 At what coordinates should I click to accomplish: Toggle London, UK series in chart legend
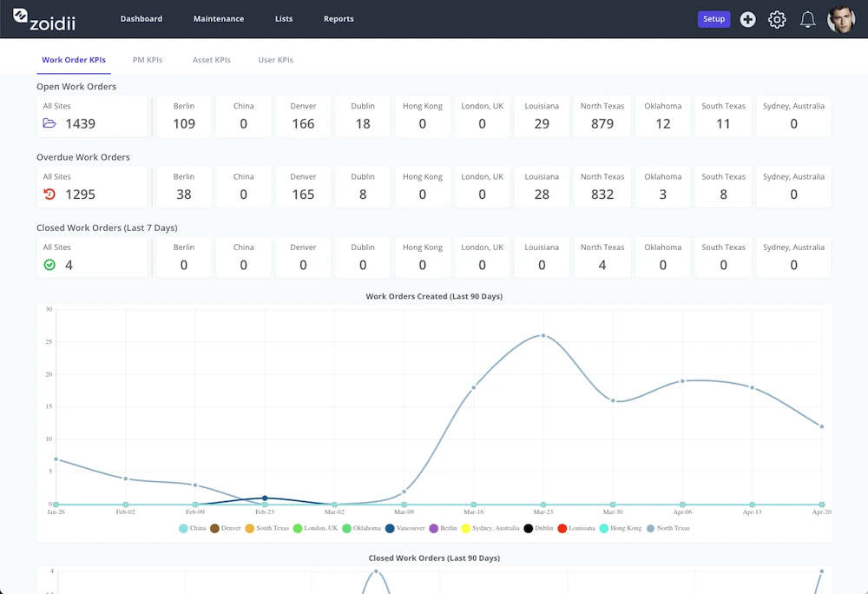tap(315, 528)
